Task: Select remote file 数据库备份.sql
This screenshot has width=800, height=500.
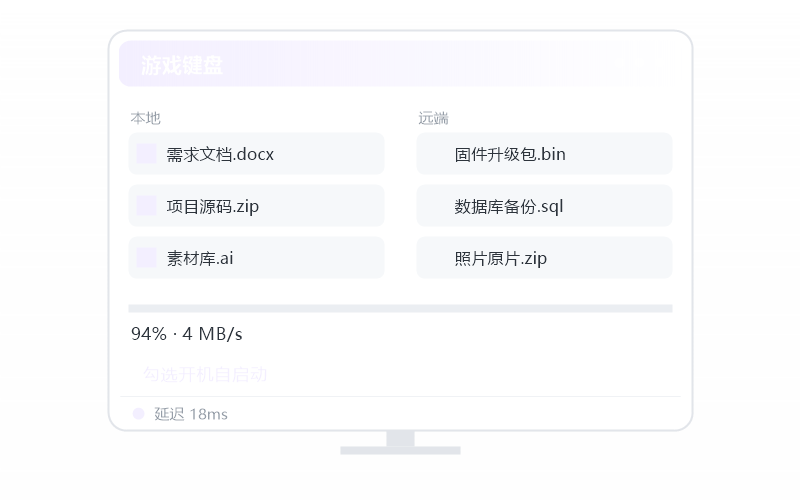Action: click(544, 206)
